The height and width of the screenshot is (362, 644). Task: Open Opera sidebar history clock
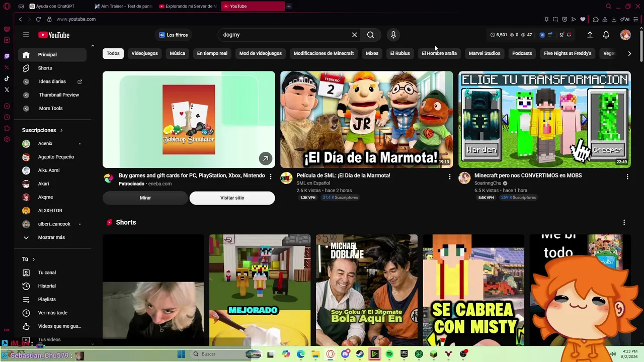[7, 117]
